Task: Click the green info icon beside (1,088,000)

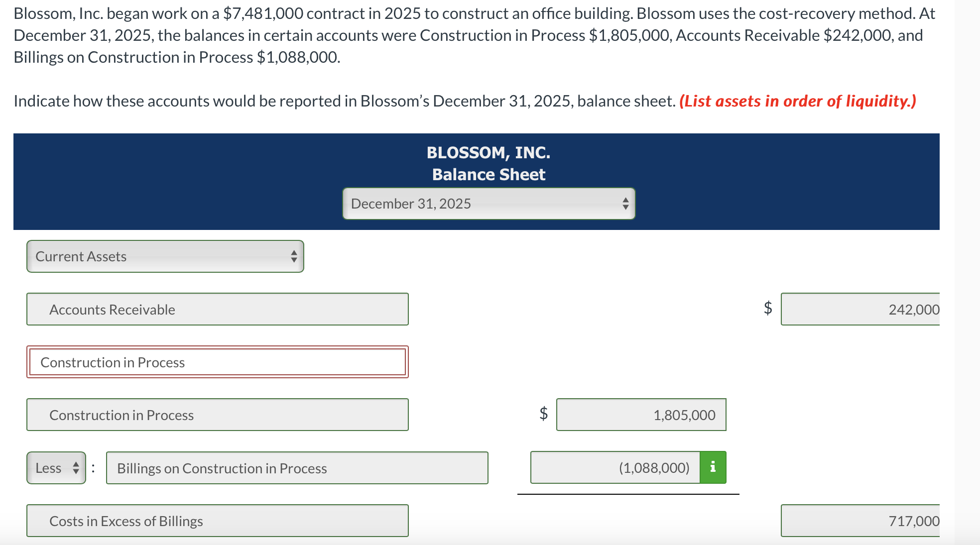Action: 713,467
